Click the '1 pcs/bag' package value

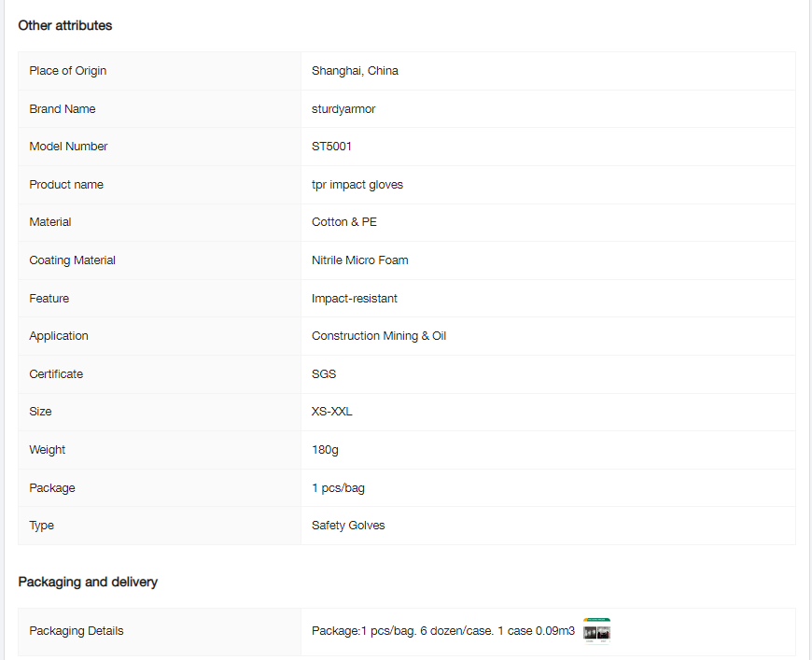(x=338, y=488)
